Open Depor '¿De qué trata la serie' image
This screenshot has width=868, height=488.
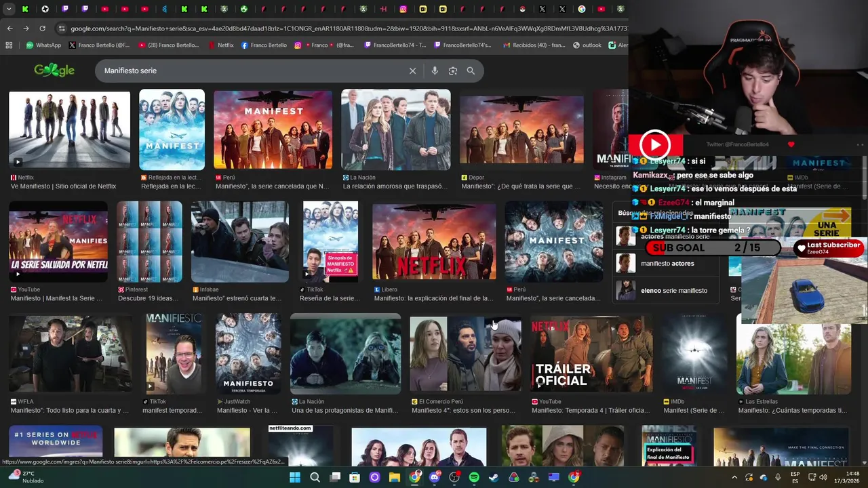(521, 129)
